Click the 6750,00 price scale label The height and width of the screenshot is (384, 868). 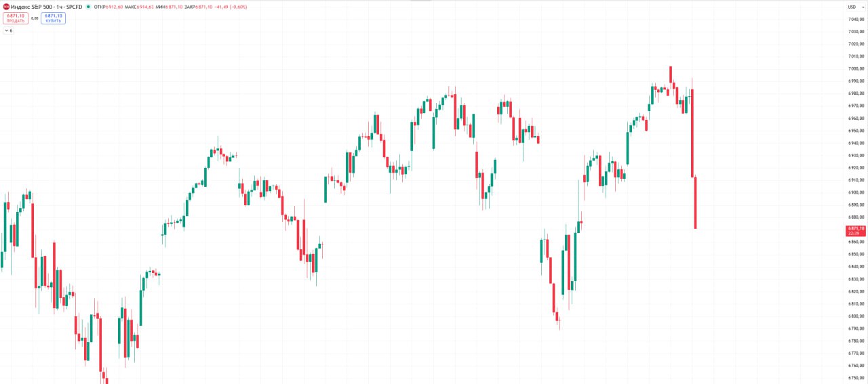856,378
